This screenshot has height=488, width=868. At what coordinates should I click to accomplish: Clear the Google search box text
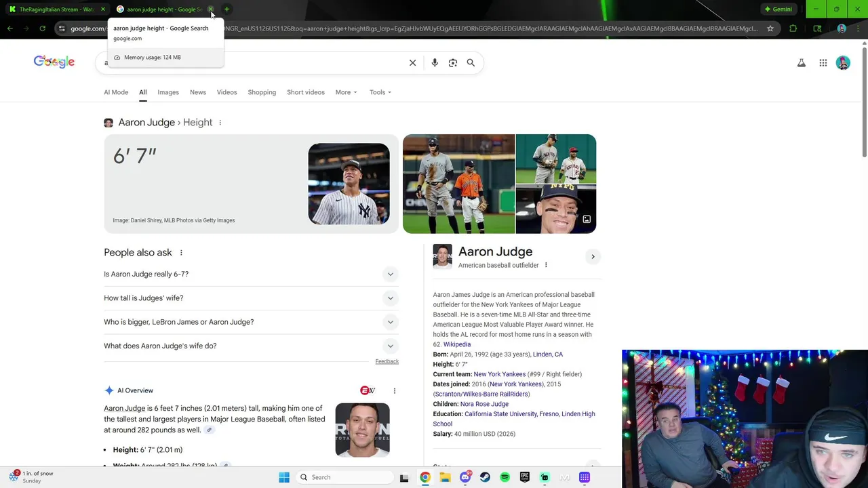click(x=412, y=63)
